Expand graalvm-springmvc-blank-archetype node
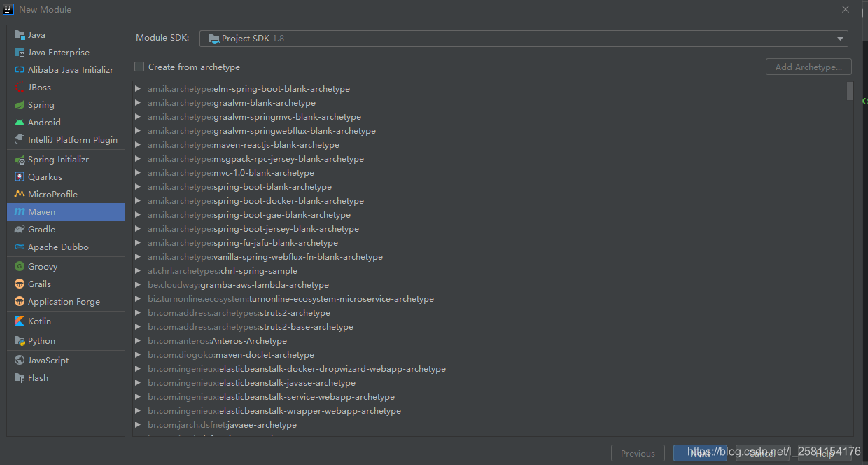Image resolution: width=868 pixels, height=465 pixels. pyautogui.click(x=139, y=117)
